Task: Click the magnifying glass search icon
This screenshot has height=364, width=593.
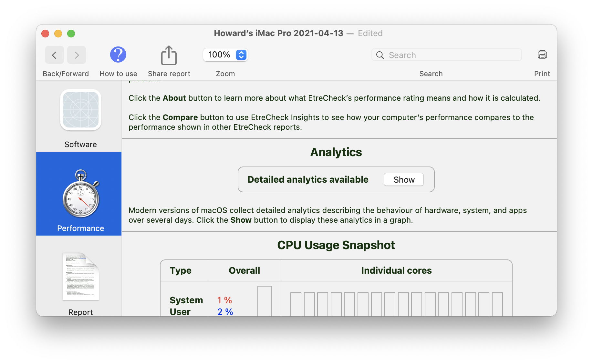Action: (x=380, y=55)
